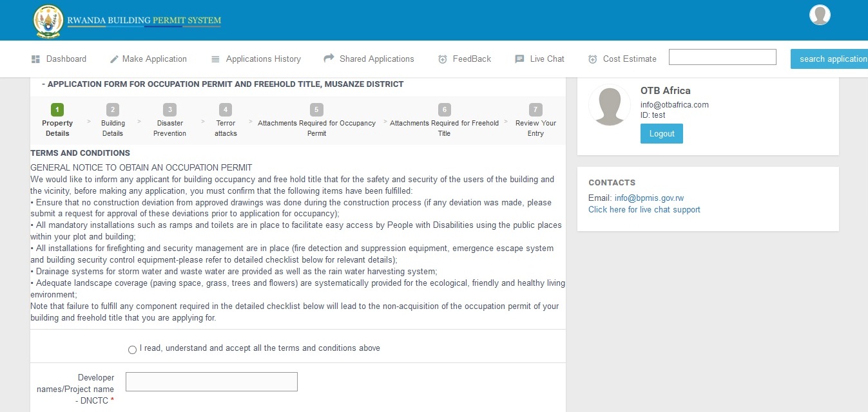The width and height of the screenshot is (868, 412).
Task: Click the Shared Applications arrow icon
Action: 329,58
